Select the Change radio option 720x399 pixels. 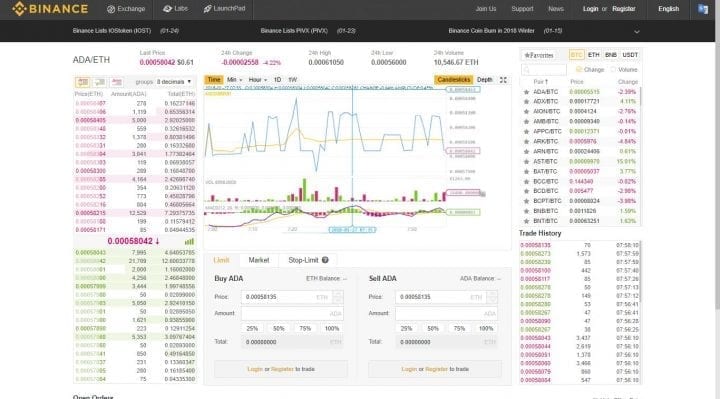point(591,70)
